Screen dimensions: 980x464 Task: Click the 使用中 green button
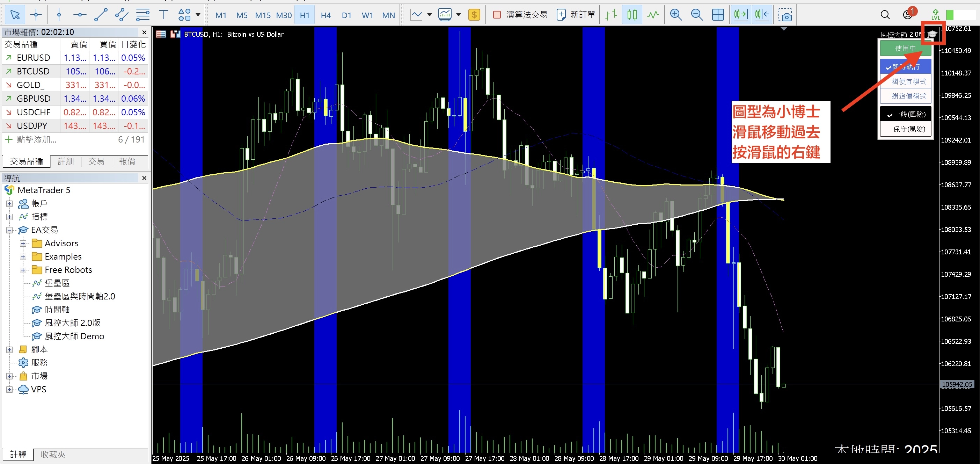905,48
